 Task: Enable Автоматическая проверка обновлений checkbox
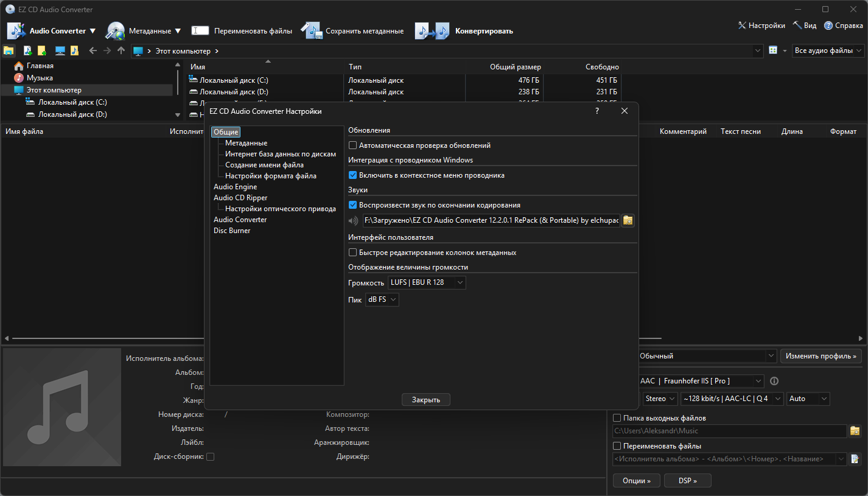[352, 145]
